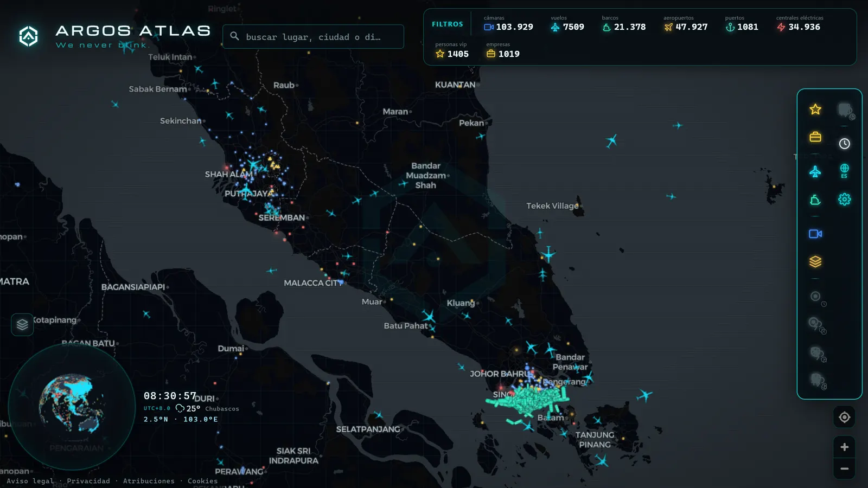
Task: Click the Tekek Village label
Action: tap(552, 206)
